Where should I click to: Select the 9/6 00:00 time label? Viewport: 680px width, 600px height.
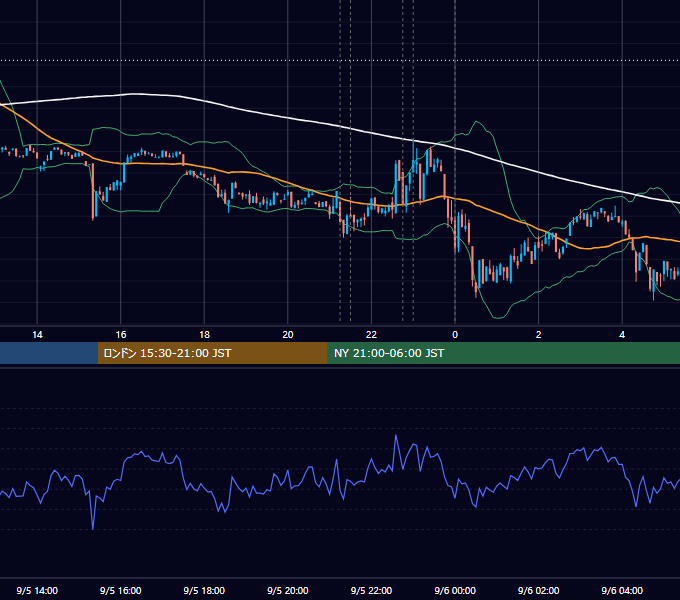(x=455, y=590)
